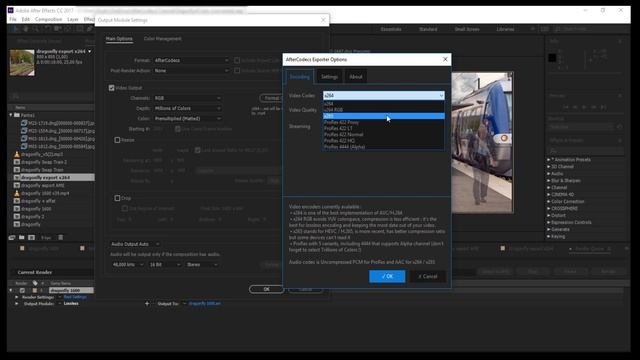Screen dimensions: 640x360
Task: Click OK in Output Module Settings
Action: click(x=266, y=289)
